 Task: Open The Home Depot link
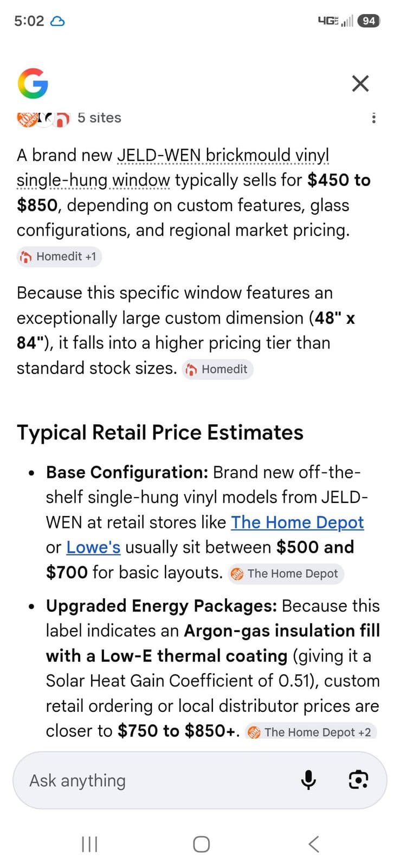click(x=298, y=522)
